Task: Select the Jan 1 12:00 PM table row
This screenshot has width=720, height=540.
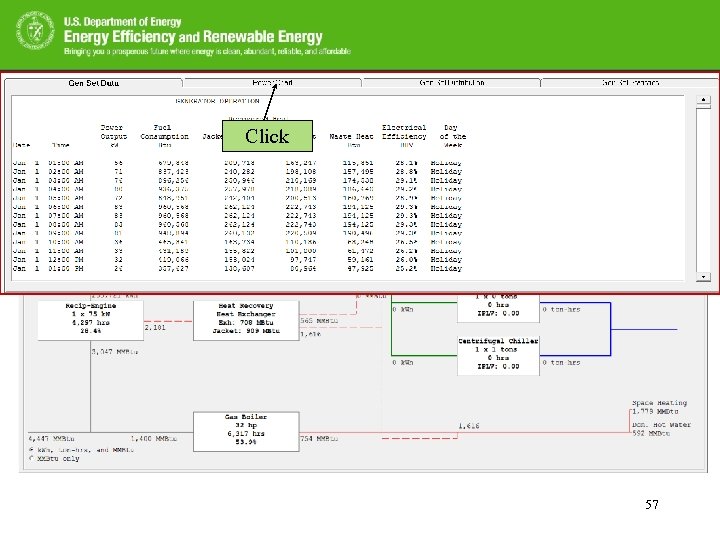Action: (237, 259)
